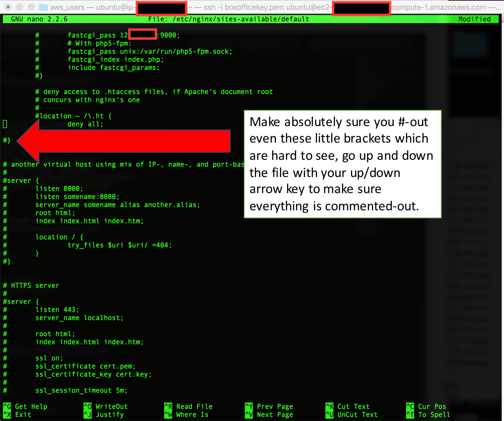The height and width of the screenshot is (421, 504).
Task: Place cursor on 'ssl_certificate cert.pem;' line
Action: 85,366
